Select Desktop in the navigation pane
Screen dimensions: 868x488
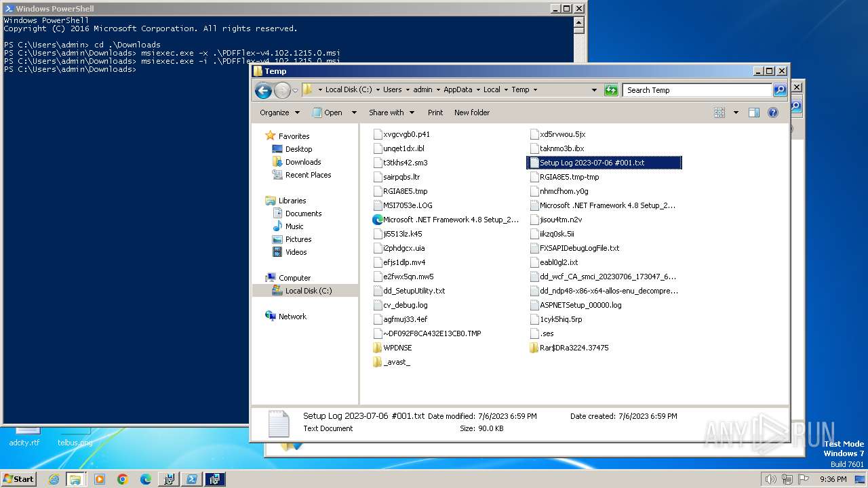(298, 149)
